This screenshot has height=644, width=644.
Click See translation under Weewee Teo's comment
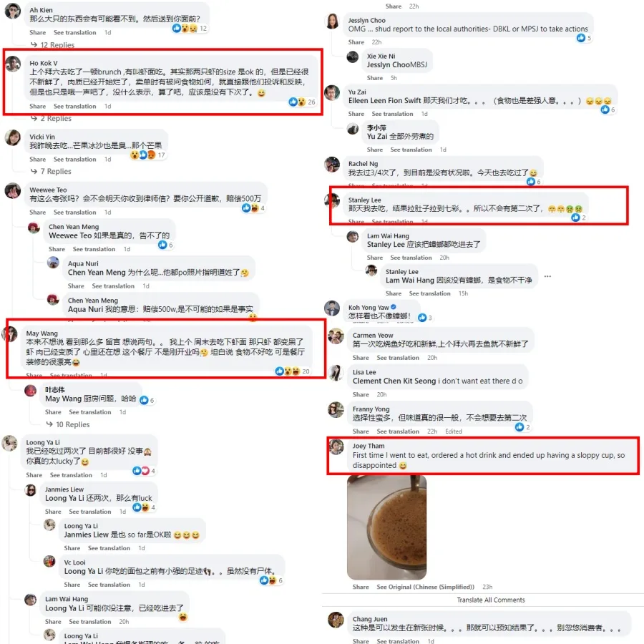coord(74,213)
